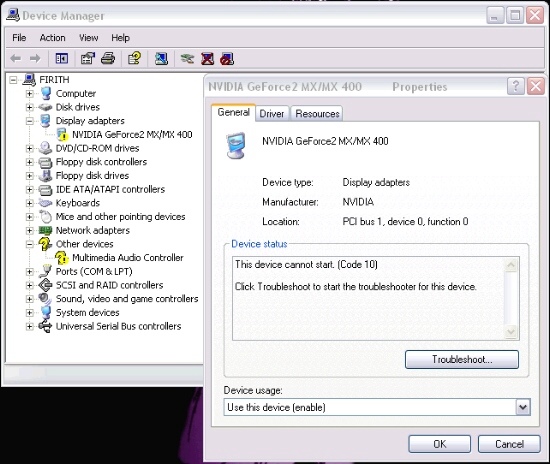The height and width of the screenshot is (464, 550).
Task: Click the show/hide console tree icon
Action: pos(62,58)
